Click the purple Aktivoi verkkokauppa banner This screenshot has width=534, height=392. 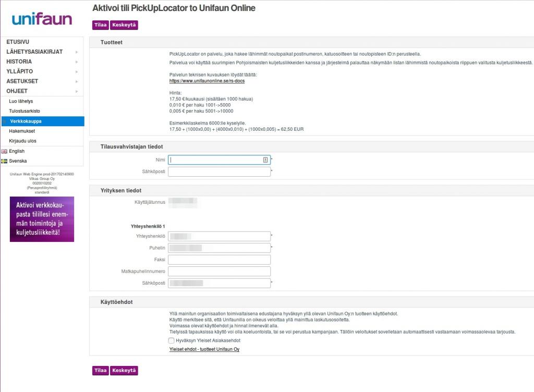(x=42, y=219)
